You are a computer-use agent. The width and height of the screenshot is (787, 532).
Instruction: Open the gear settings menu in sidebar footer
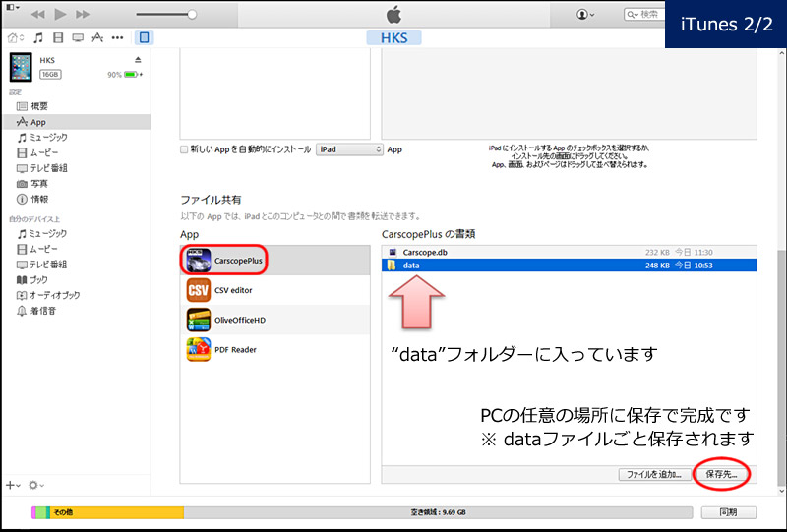[x=36, y=485]
